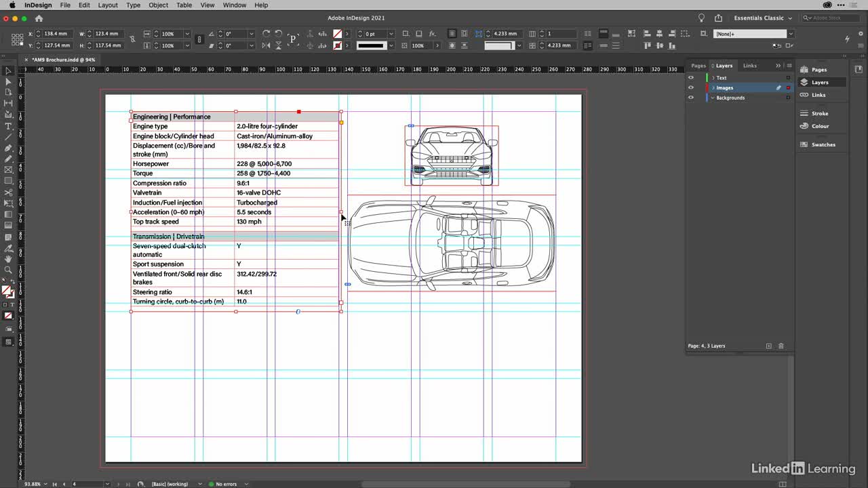Select the Rectangle Frame tool
Image resolution: width=868 pixels, height=488 pixels.
point(8,170)
